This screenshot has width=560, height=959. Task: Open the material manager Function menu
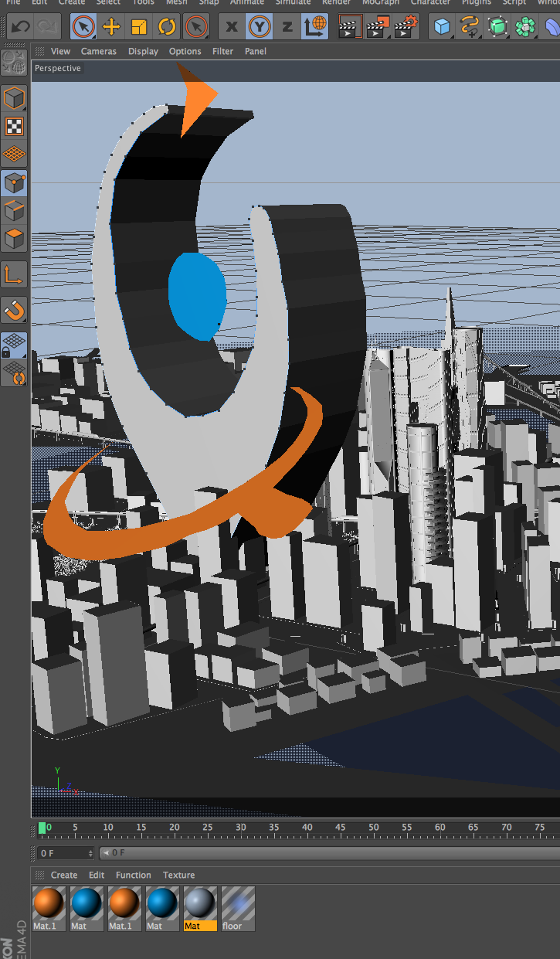click(x=134, y=875)
